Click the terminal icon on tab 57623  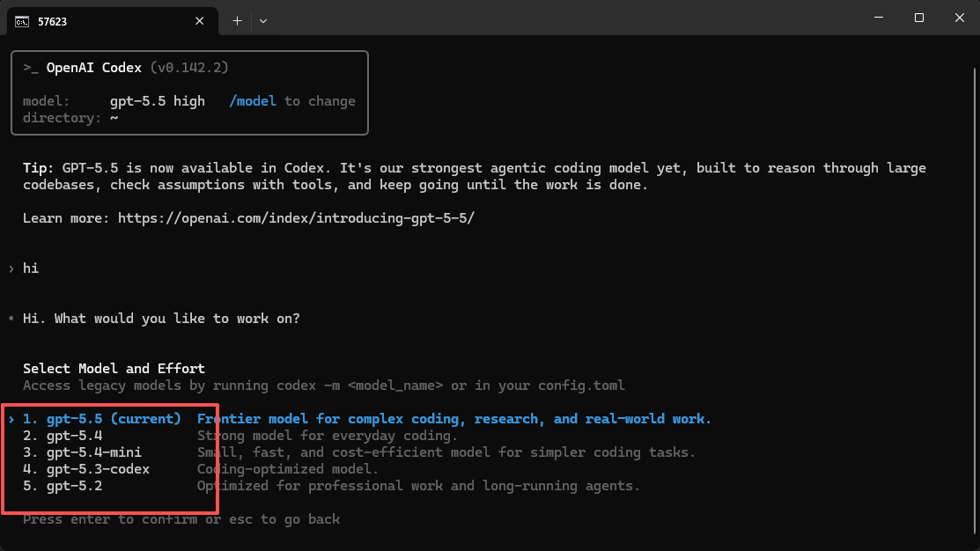click(22, 21)
